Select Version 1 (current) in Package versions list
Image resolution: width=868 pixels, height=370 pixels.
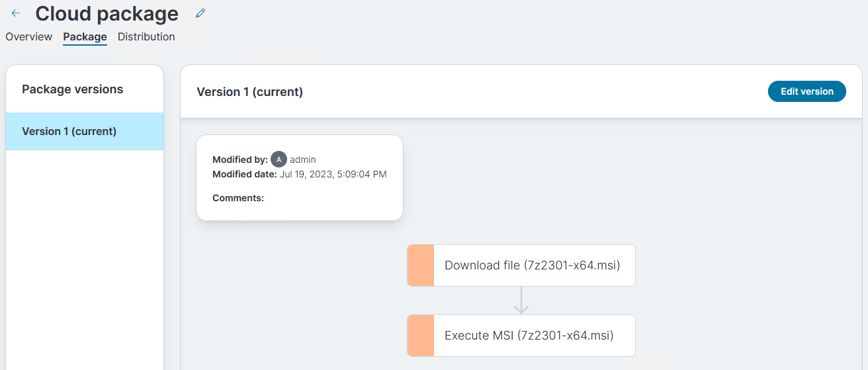pos(85,131)
